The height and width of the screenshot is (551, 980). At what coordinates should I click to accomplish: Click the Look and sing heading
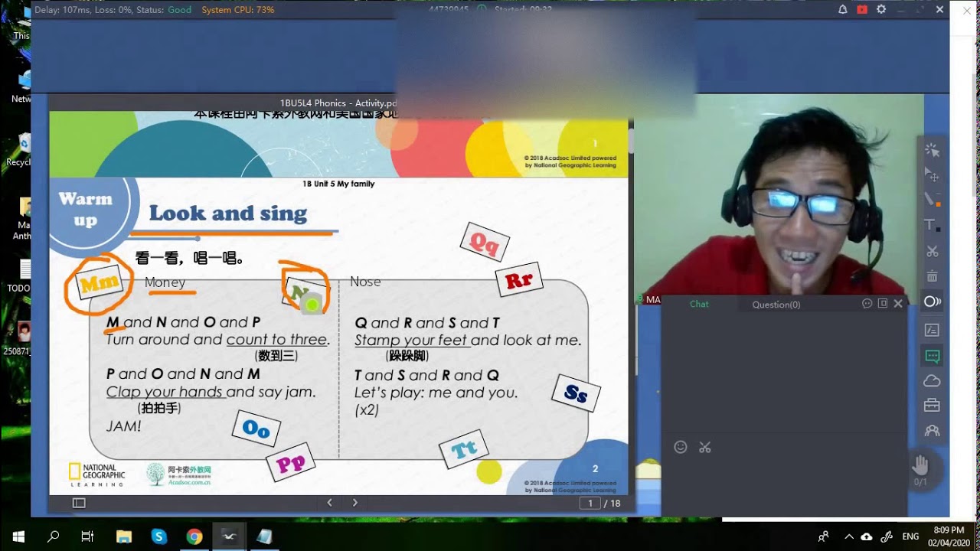click(227, 214)
